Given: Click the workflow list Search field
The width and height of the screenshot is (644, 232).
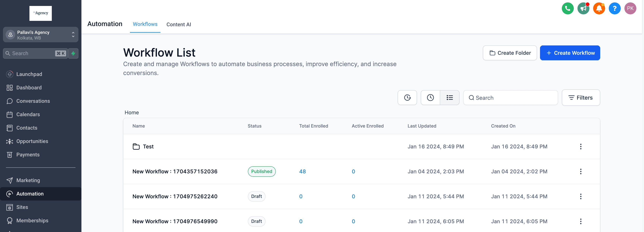Looking at the screenshot, I should coord(510,98).
